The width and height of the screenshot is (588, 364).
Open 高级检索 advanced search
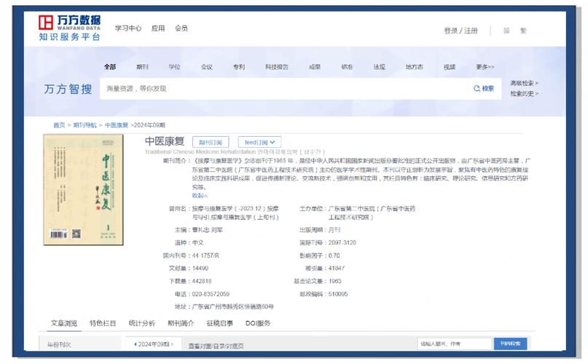pos(524,83)
